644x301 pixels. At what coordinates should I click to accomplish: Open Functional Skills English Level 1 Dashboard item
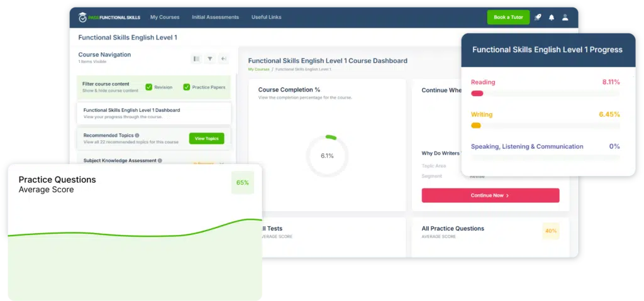153,113
